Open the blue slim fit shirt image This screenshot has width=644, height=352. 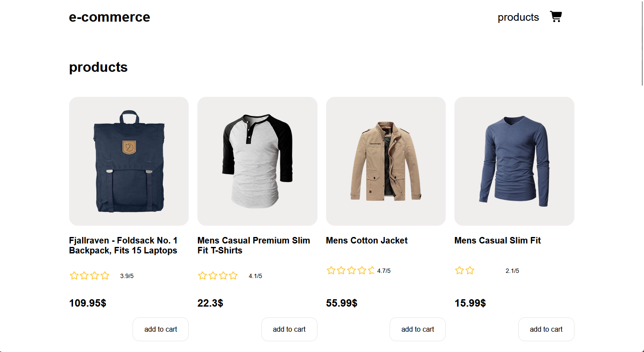click(x=514, y=161)
